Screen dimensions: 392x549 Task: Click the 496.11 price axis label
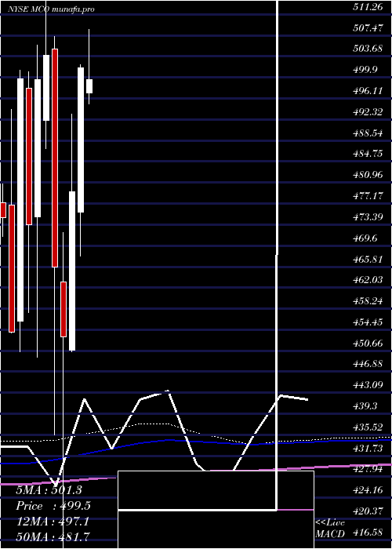click(368, 91)
